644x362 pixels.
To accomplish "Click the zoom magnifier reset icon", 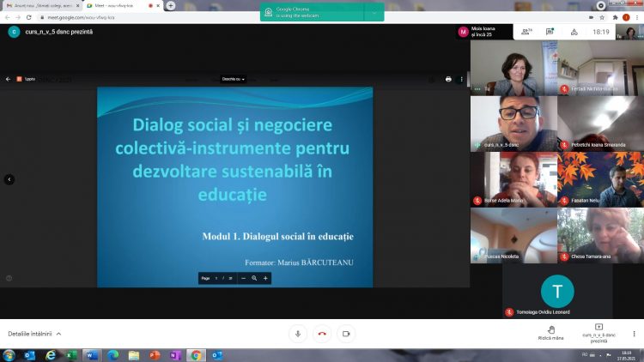I will [x=254, y=278].
